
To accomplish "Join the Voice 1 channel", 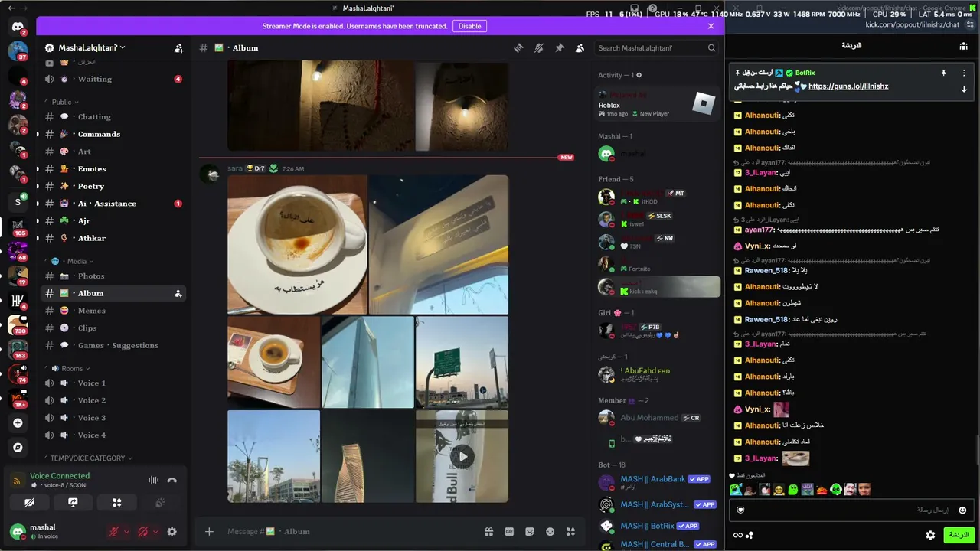I will click(113, 383).
